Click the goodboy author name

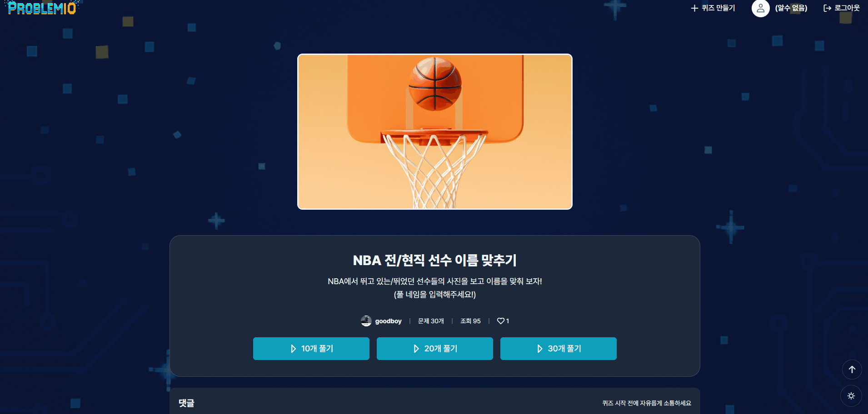(x=388, y=321)
